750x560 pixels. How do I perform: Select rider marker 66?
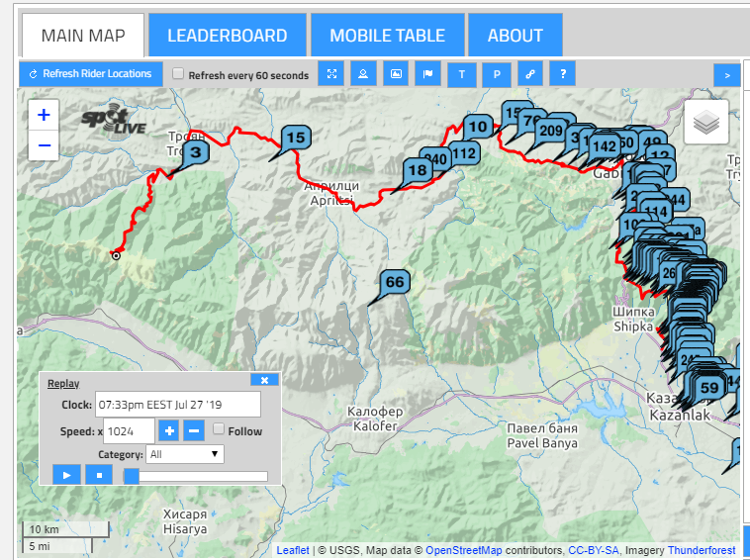[x=395, y=282]
